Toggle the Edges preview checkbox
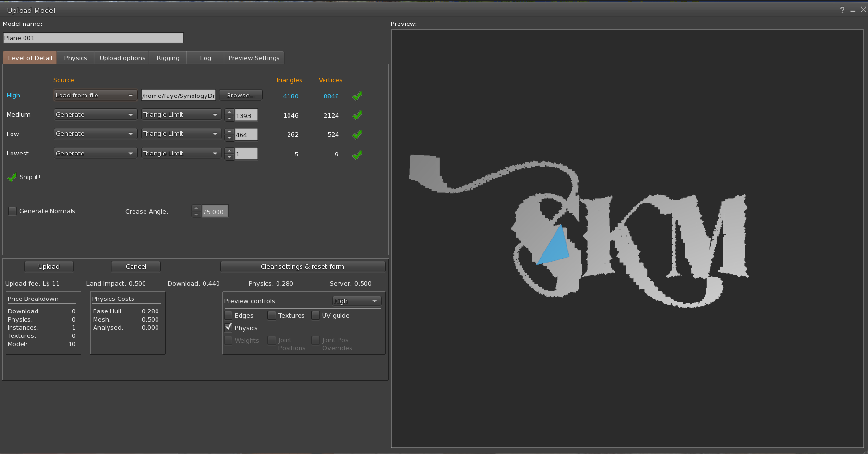The height and width of the screenshot is (454, 868). tap(229, 316)
